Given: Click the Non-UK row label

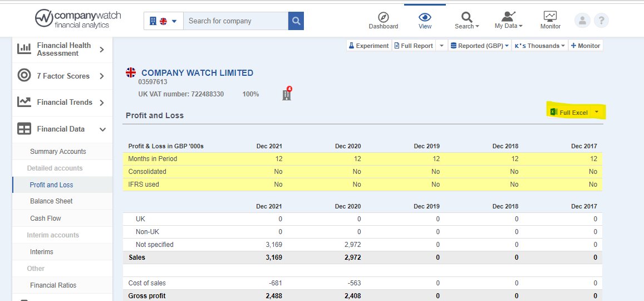Looking at the screenshot, I should click(147, 232).
